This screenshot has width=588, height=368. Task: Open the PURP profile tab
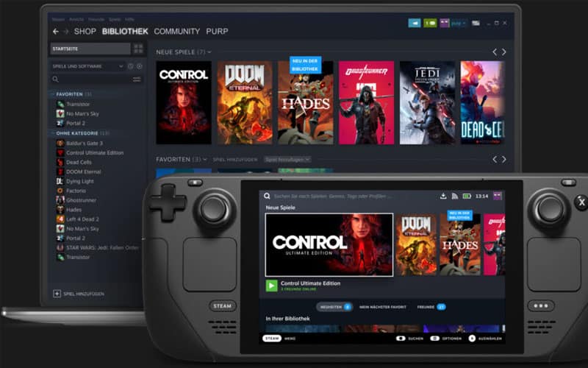[x=217, y=32]
